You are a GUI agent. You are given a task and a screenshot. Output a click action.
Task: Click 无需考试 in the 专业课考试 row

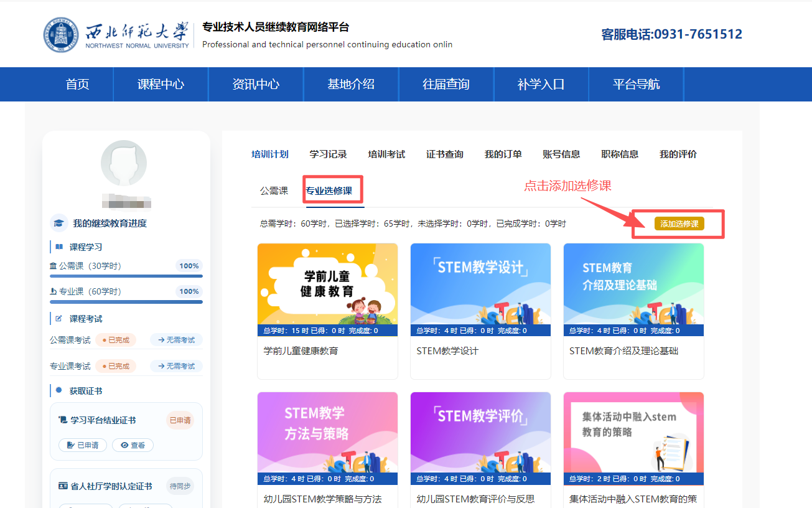(x=177, y=366)
